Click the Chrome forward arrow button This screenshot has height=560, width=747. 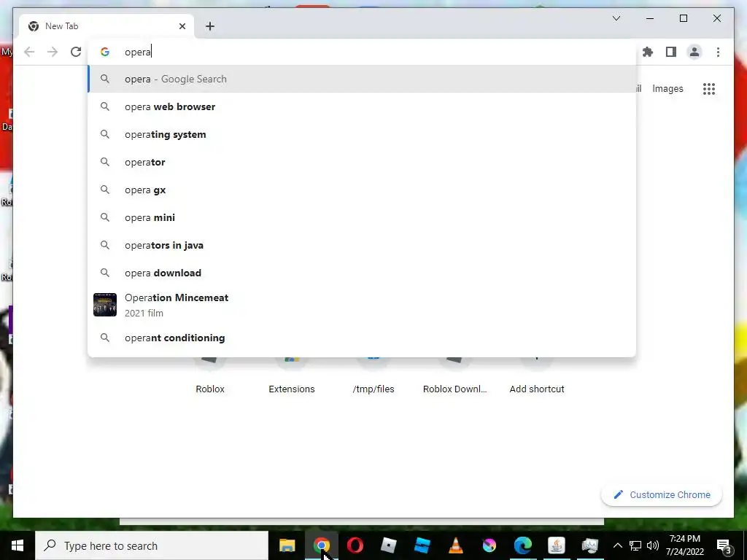[53, 52]
